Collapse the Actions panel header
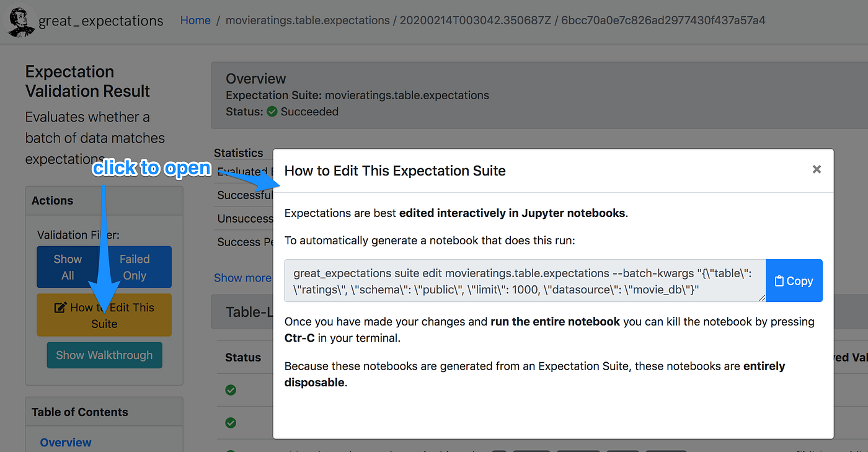Viewport: 868px width, 452px height. (x=53, y=200)
